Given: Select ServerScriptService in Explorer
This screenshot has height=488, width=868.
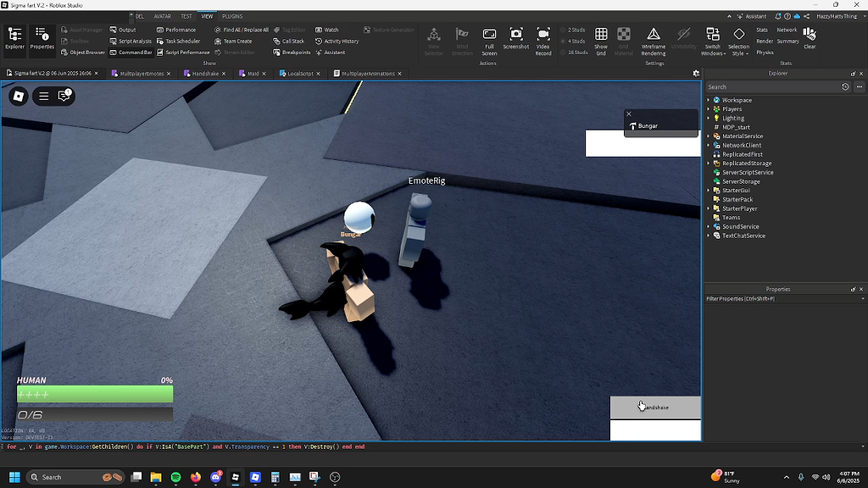Looking at the screenshot, I should tap(748, 172).
